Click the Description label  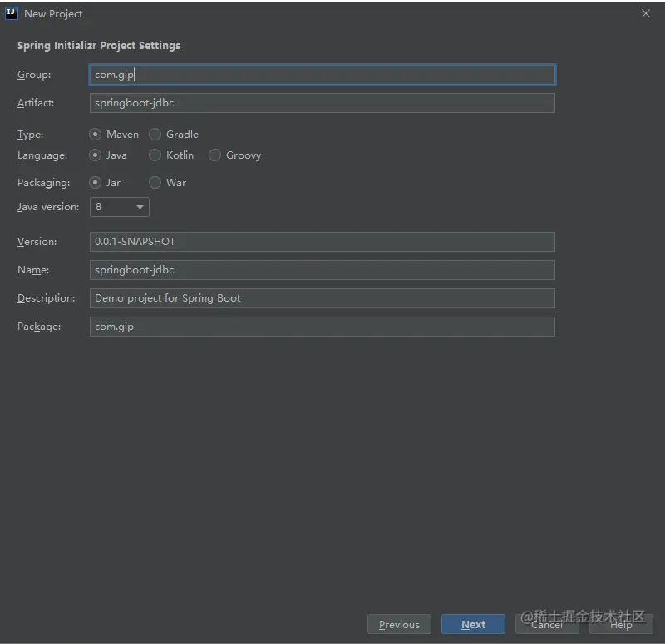click(47, 298)
